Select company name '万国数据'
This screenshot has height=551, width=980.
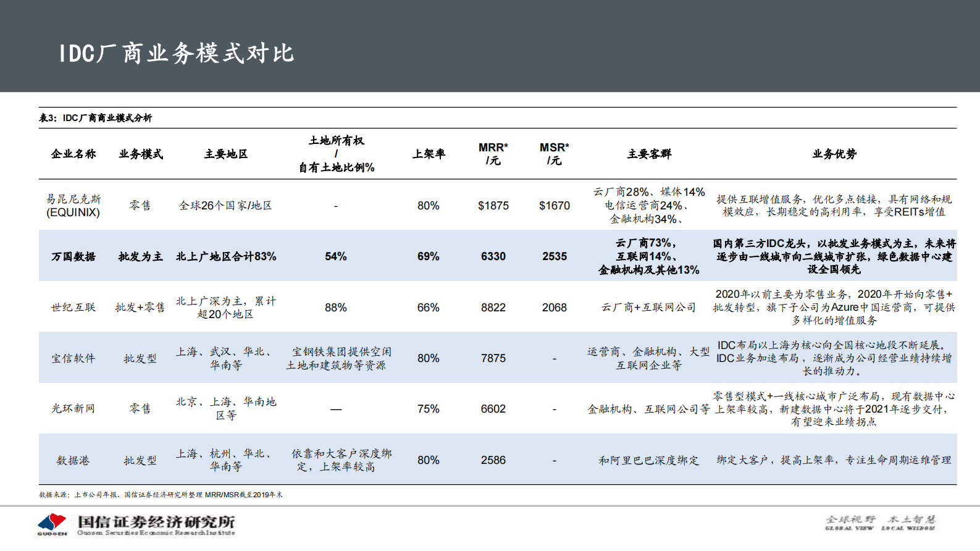coord(73,256)
